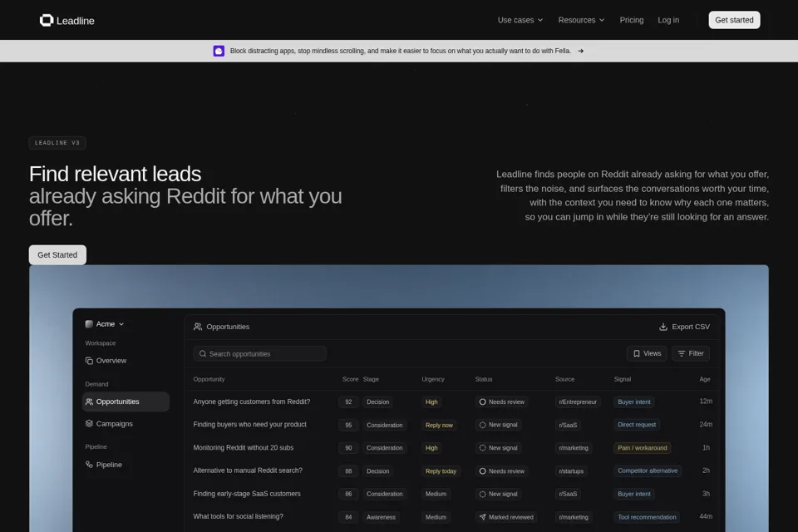Click the LEADLINE V3 badge
The width and height of the screenshot is (798, 532).
(57, 143)
